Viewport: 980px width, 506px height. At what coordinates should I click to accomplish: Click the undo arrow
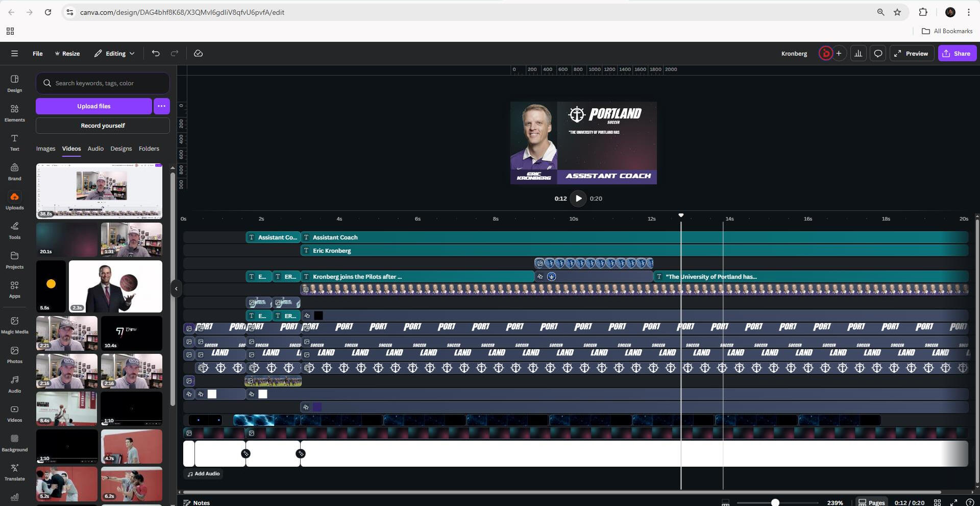(156, 54)
